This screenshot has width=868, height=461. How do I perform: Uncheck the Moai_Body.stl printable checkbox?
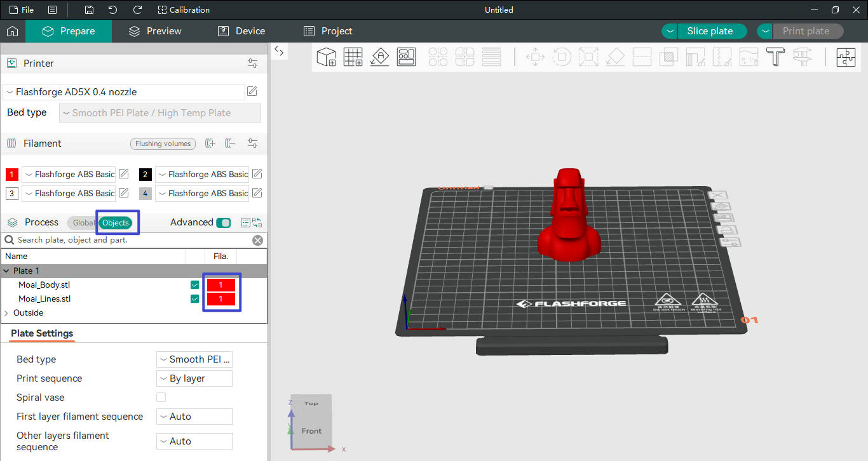pyautogui.click(x=195, y=285)
